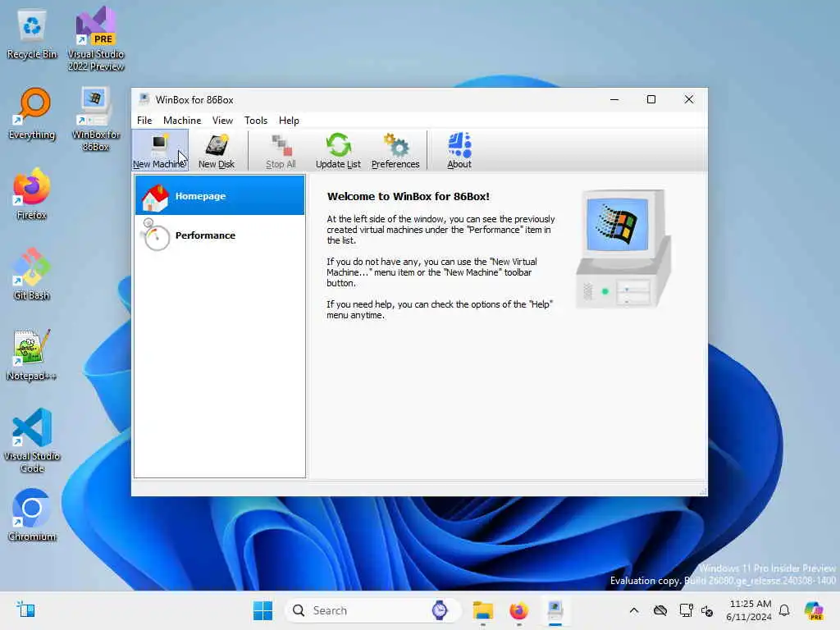Open the Copilot Preview taskbar icon
Viewport: 840px width, 630px height.
[814, 610]
